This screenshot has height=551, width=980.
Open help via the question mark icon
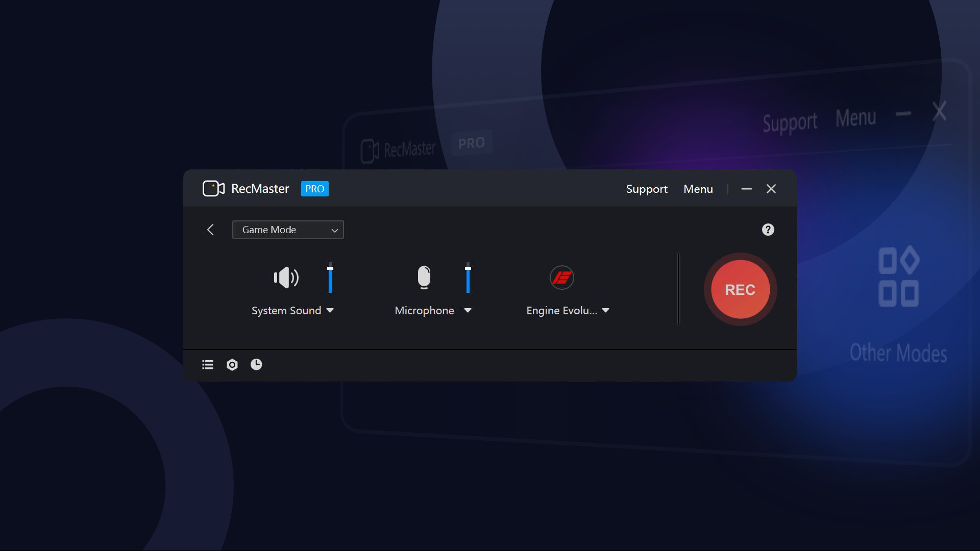pyautogui.click(x=768, y=229)
